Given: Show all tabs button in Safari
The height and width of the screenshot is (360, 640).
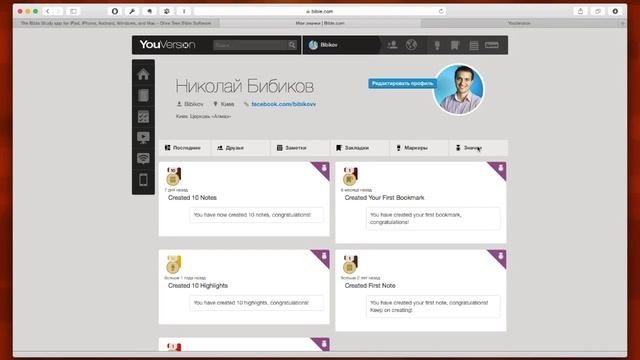Looking at the screenshot, I should 598,11.
